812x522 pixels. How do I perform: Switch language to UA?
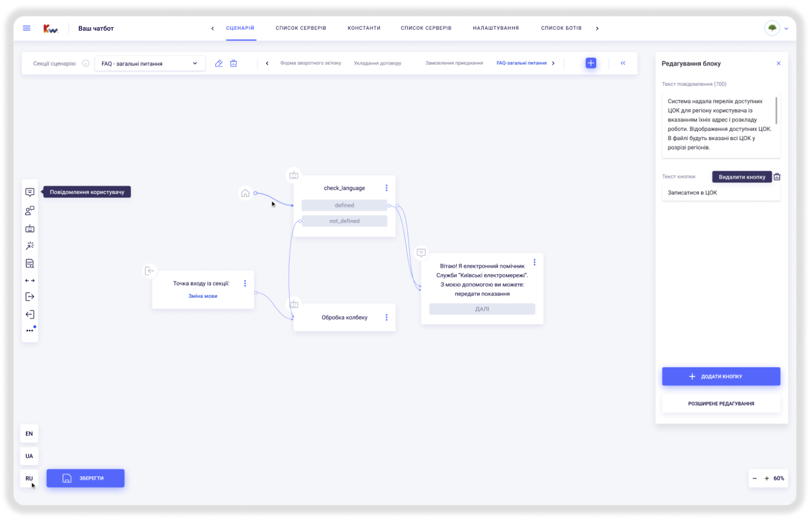[29, 456]
